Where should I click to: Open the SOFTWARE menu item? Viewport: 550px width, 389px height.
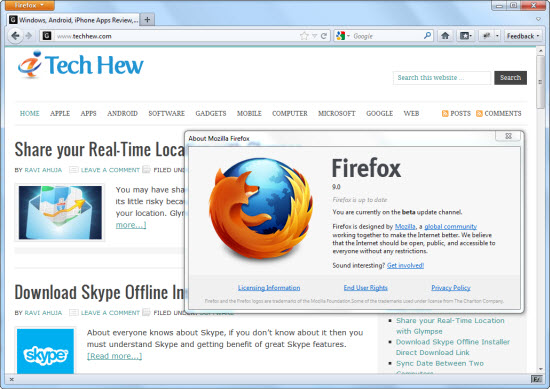click(166, 113)
